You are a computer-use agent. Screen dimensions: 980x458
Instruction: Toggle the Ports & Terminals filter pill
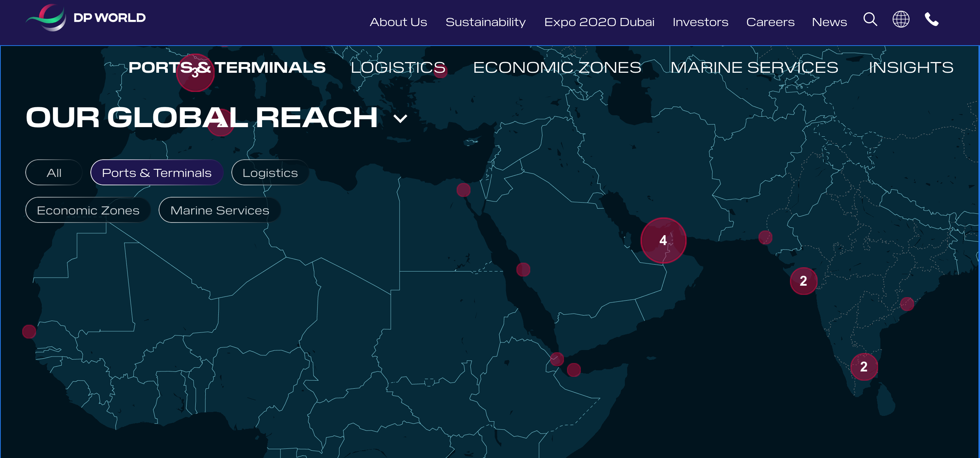click(x=157, y=173)
